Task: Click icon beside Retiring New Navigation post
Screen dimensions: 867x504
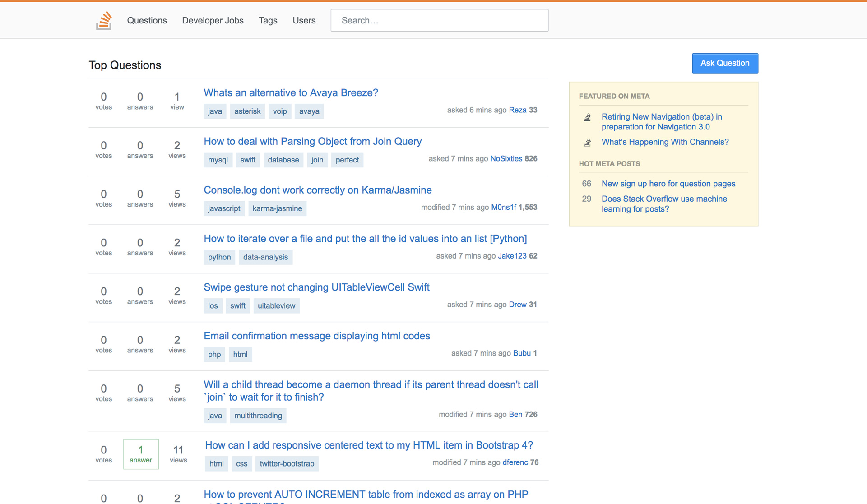Action: pos(587,117)
